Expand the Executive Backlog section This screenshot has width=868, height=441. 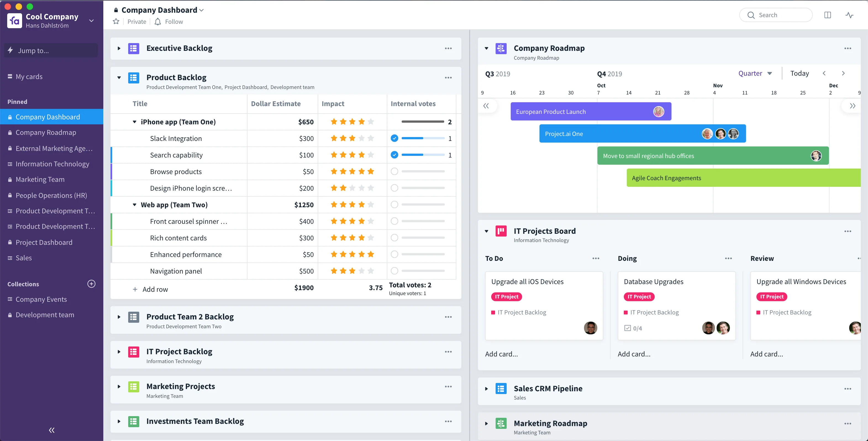pyautogui.click(x=119, y=48)
